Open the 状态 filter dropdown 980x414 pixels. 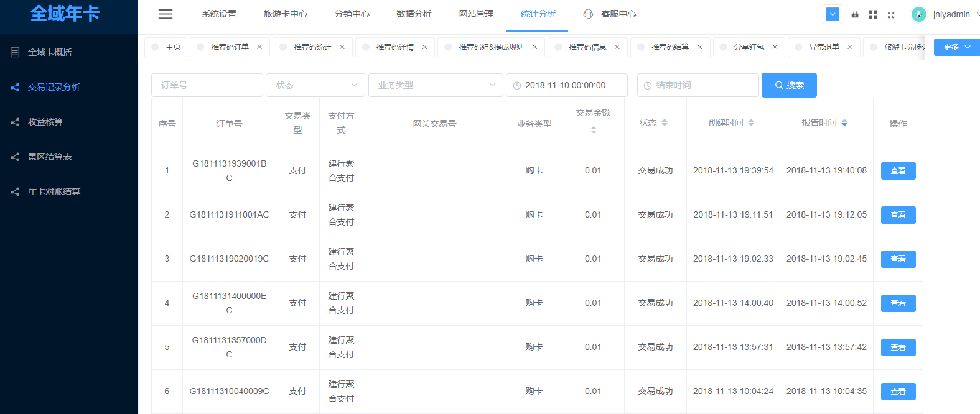click(316, 85)
